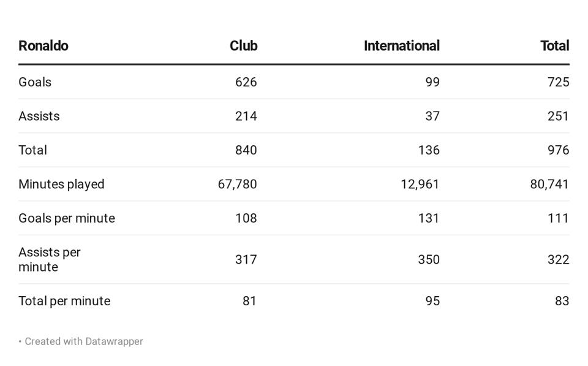
Task: Click the Total column header
Action: 555,46
